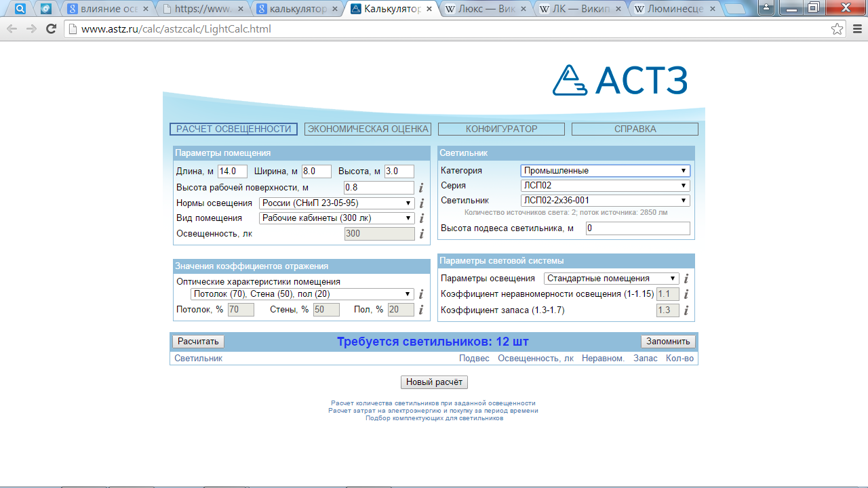Click info icon for Коэффициент запаса

(686, 310)
